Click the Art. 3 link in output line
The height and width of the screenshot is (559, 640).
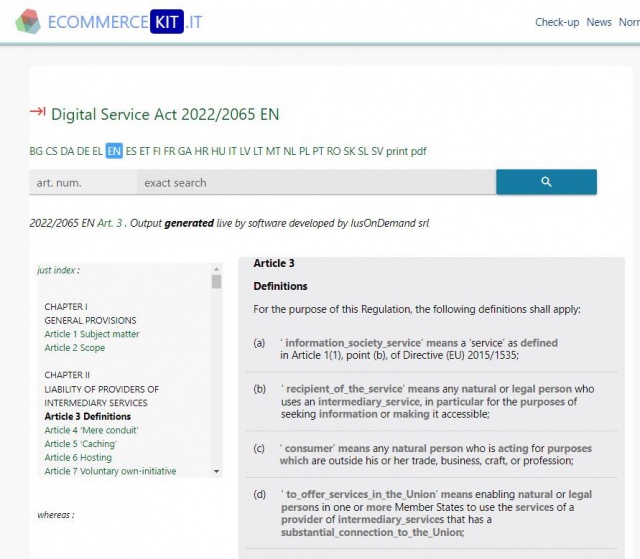click(x=109, y=223)
